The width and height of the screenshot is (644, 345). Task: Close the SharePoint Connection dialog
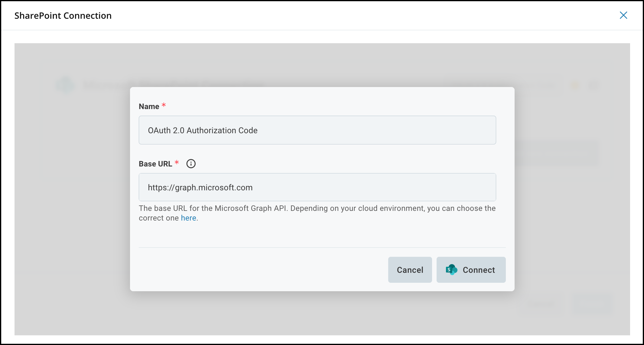click(x=623, y=15)
